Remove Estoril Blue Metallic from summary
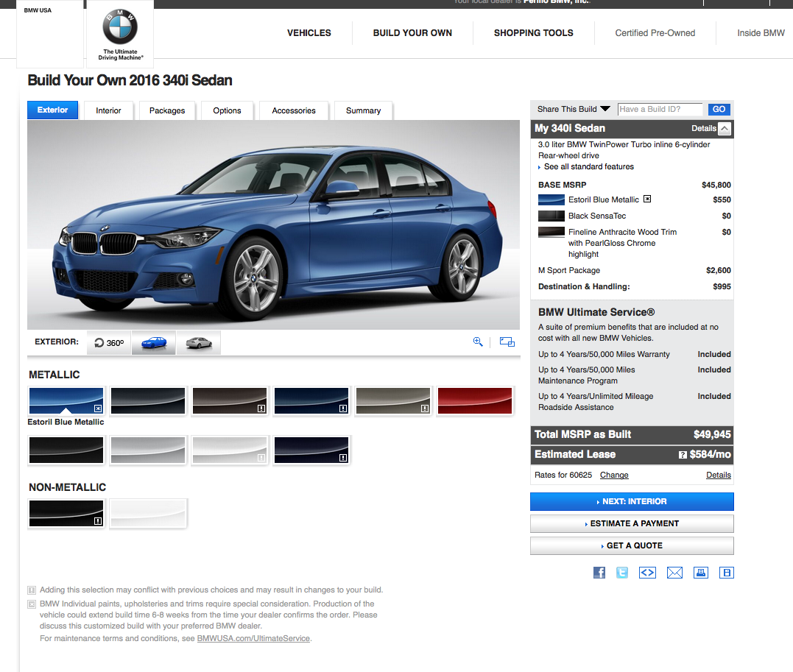Viewport: 793px width, 672px height. (647, 199)
